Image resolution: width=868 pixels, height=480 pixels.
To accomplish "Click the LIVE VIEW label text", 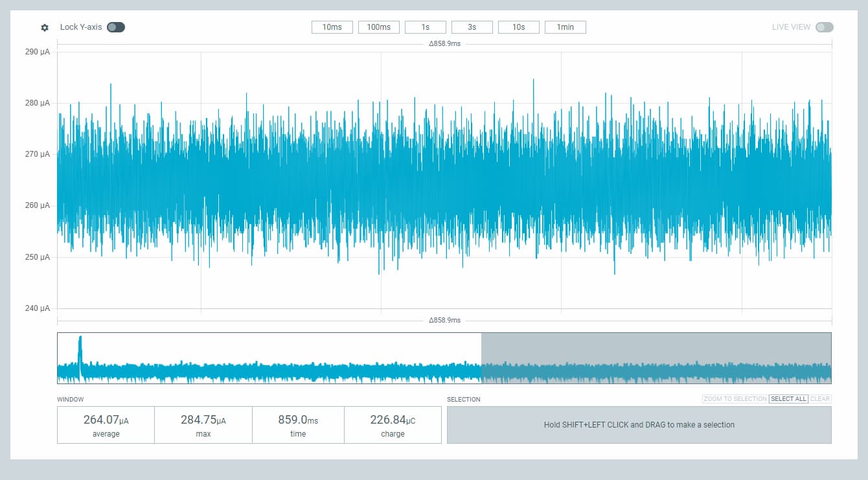I will 791,27.
